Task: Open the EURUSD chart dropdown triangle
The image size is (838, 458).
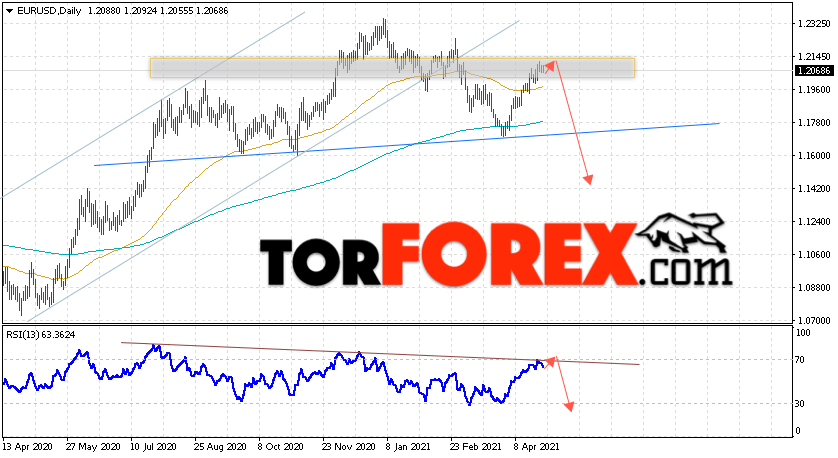Action: point(9,11)
